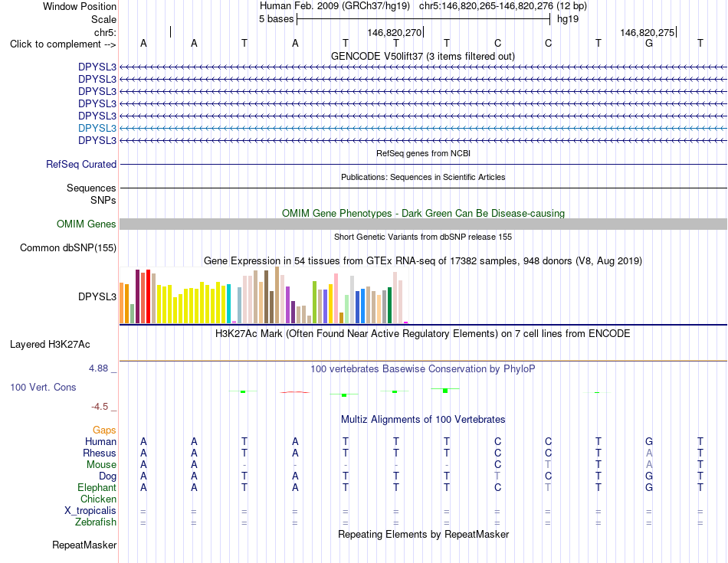Click Publications: Sequences in Scientific Articles title
Image resolution: width=728 pixels, height=563 pixels.
click(x=423, y=177)
